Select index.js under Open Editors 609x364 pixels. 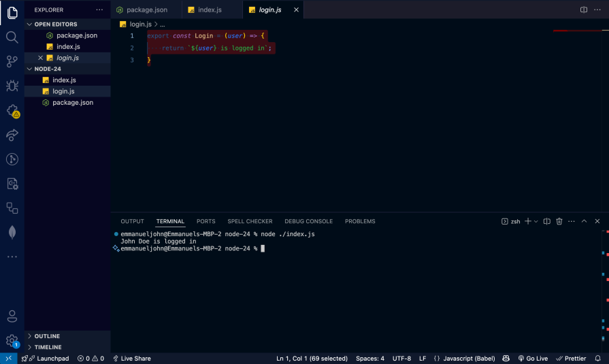67,47
